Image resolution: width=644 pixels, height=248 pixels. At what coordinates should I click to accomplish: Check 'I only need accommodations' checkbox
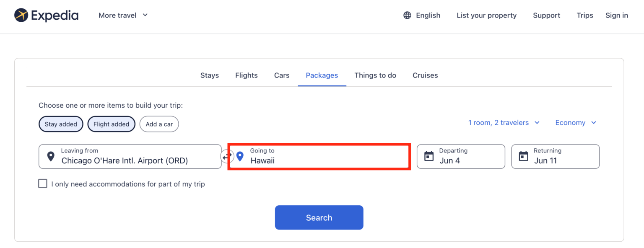coord(43,183)
